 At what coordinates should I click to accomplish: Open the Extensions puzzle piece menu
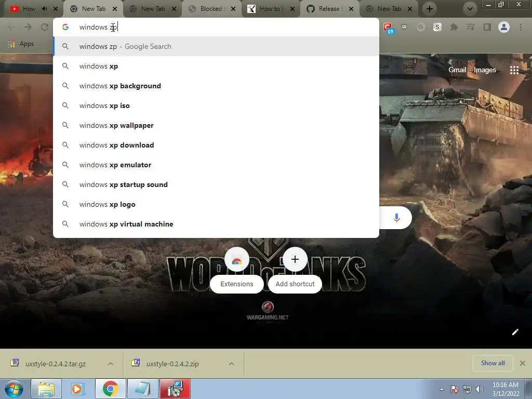[454, 27]
